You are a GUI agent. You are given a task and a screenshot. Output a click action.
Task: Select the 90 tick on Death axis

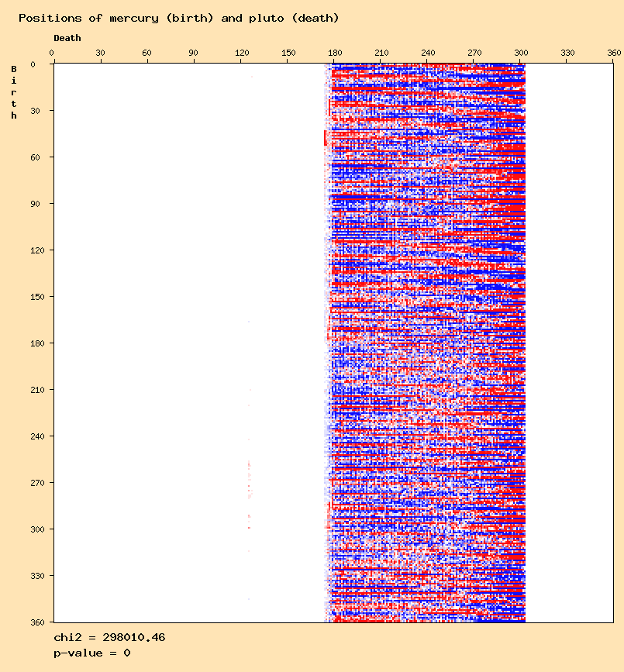194,53
